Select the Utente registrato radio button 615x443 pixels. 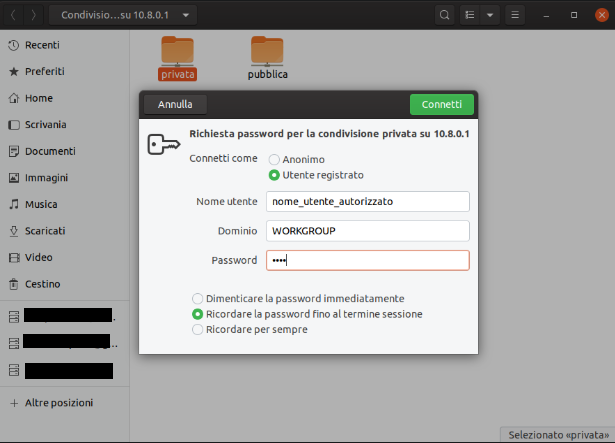(274, 175)
